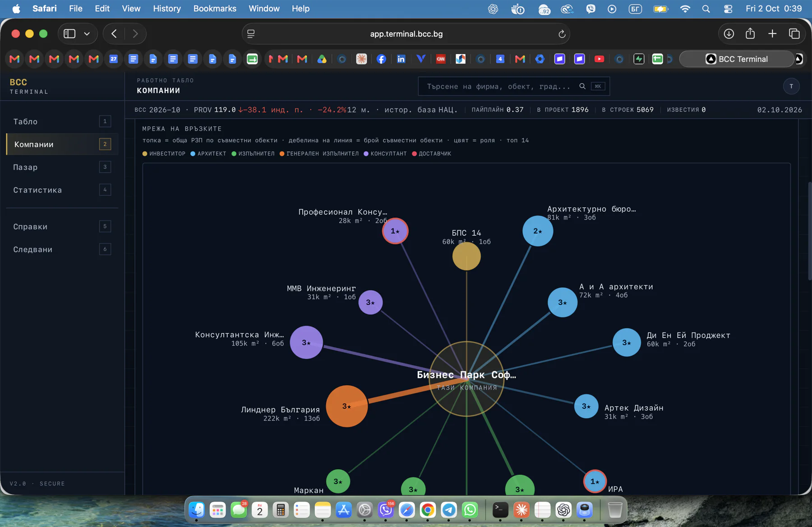Click the Консултантска Инж… purple node
The image size is (812, 527).
(x=306, y=342)
